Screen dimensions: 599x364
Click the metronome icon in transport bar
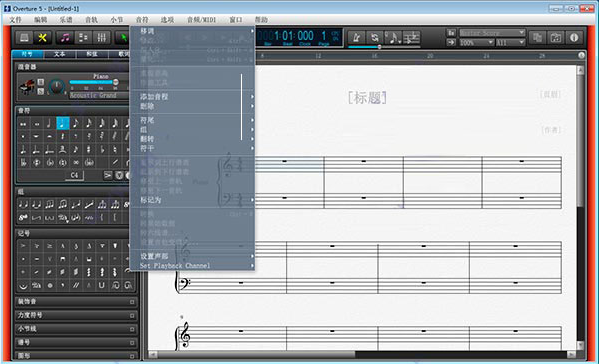coord(356,37)
